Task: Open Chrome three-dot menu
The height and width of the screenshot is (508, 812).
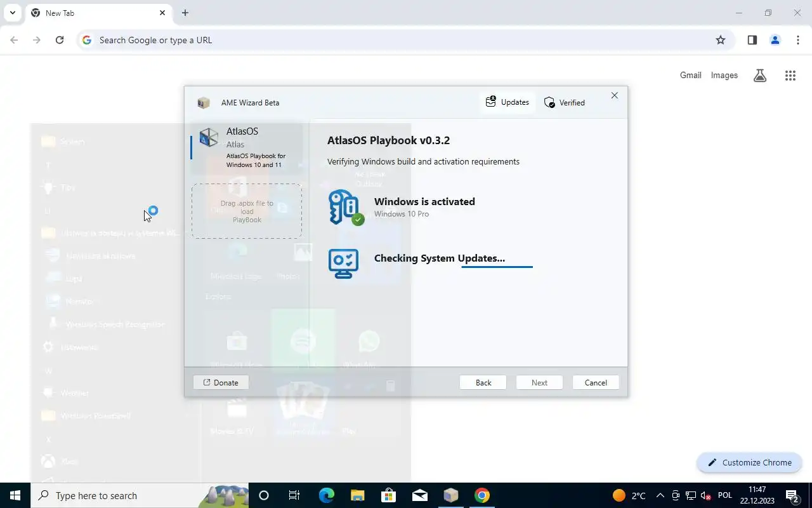Action: click(798, 40)
